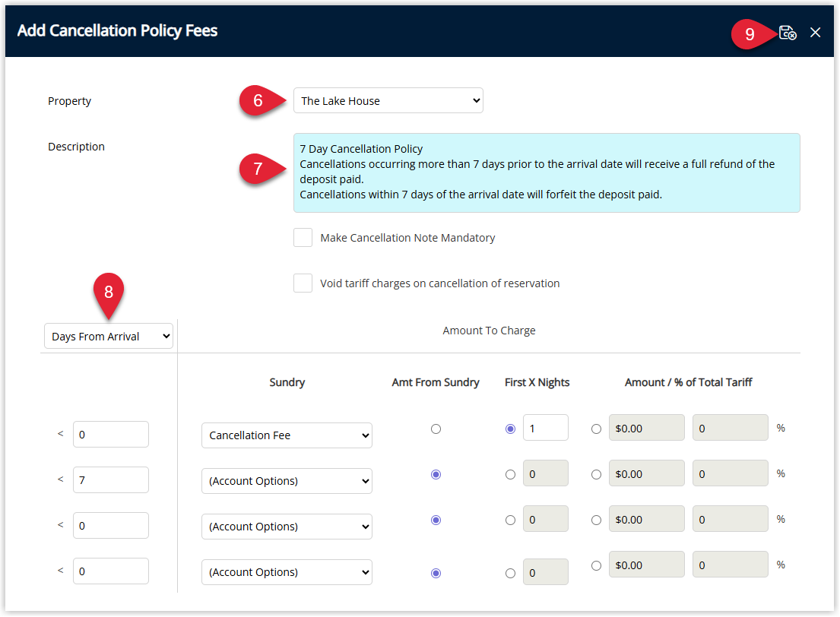The image size is (840, 617).
Task: Select Amt From Sundry radio in 7 days row
Action: click(x=436, y=474)
